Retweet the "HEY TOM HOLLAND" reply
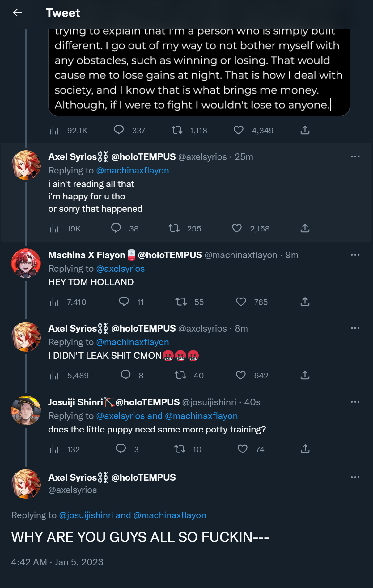Image resolution: width=373 pixels, height=588 pixels. point(181,302)
